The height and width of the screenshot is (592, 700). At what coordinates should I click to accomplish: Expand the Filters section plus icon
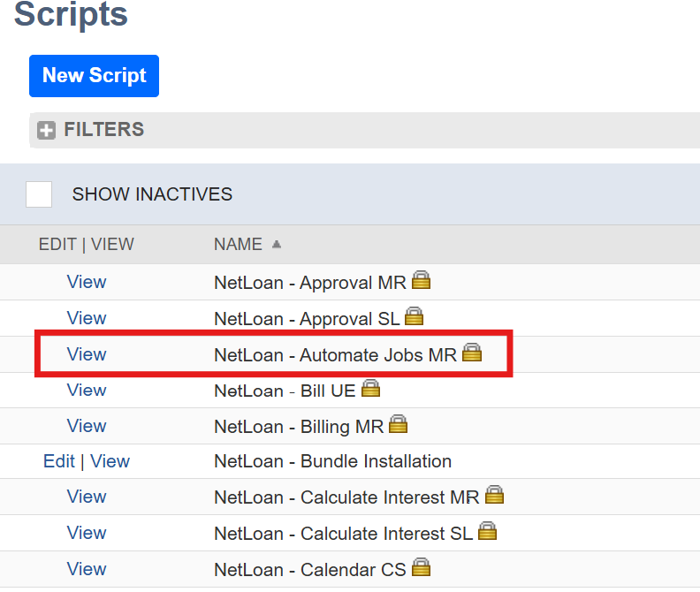(x=46, y=131)
